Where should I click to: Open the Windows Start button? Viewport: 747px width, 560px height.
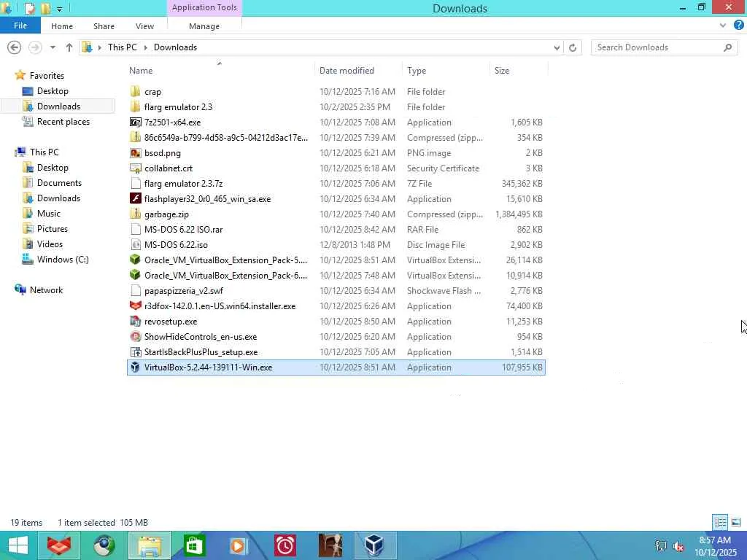coord(18,545)
